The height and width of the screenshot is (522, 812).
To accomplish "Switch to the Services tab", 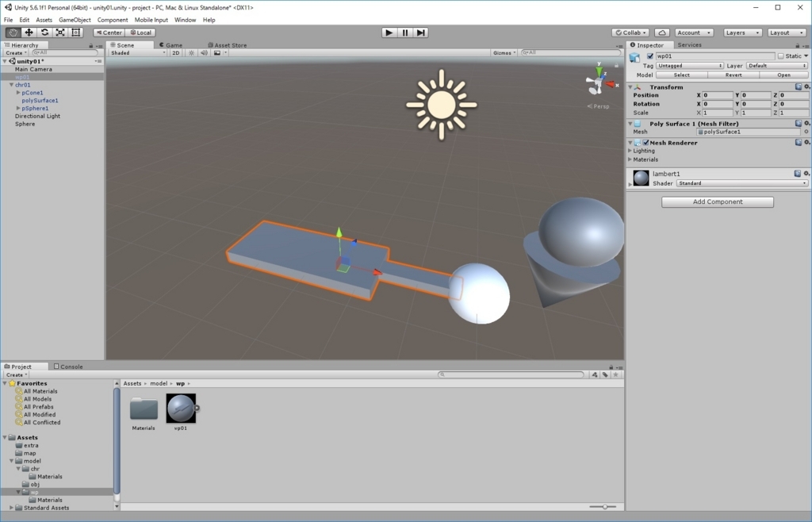I will click(x=689, y=45).
